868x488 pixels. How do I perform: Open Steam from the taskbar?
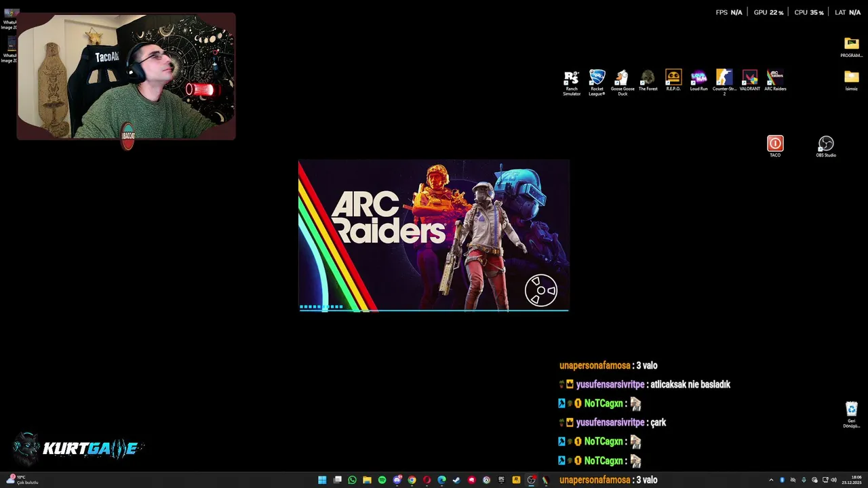tap(456, 480)
